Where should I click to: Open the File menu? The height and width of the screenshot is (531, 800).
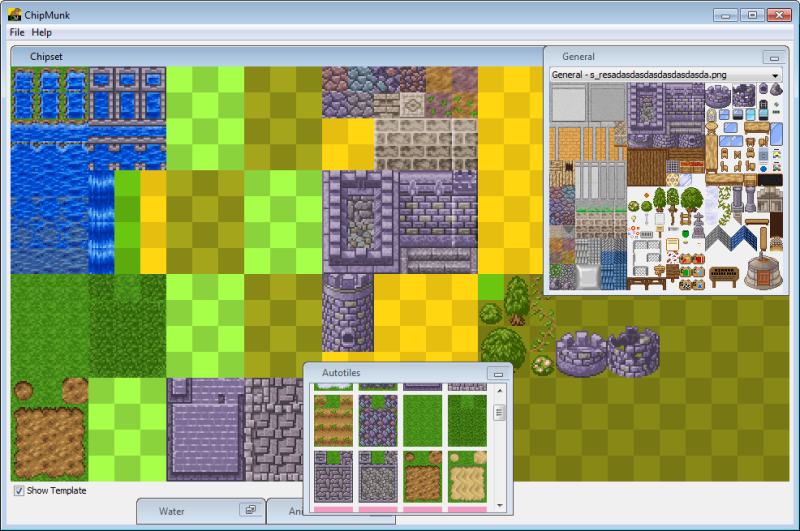(16, 33)
